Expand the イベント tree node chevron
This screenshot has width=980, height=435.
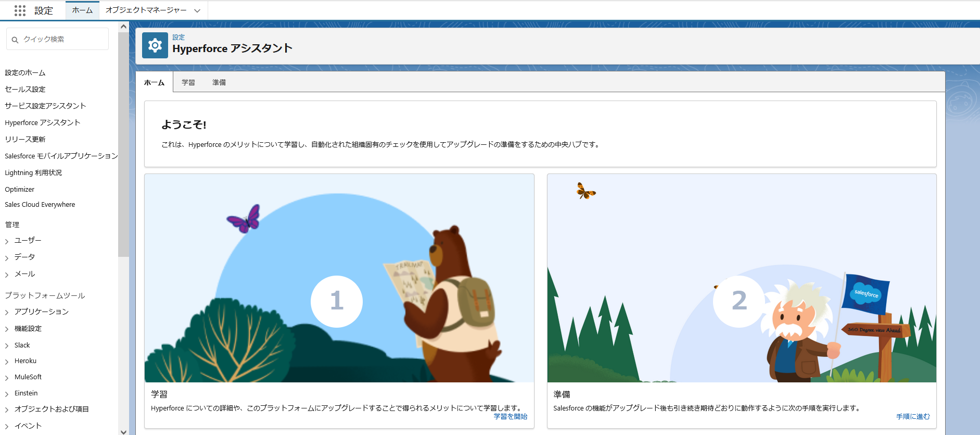[7, 427]
